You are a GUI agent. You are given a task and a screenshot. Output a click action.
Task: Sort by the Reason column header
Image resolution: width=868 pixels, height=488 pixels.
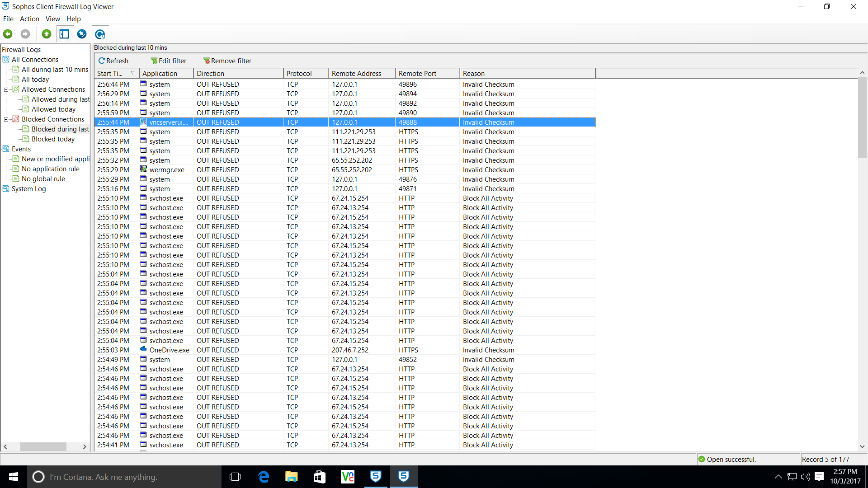pyautogui.click(x=528, y=73)
